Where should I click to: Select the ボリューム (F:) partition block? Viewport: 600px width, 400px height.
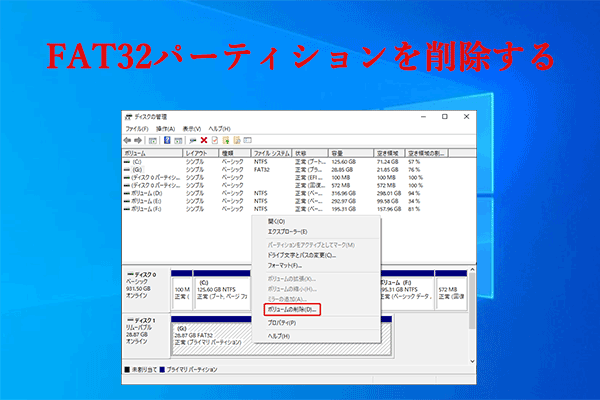[407, 290]
